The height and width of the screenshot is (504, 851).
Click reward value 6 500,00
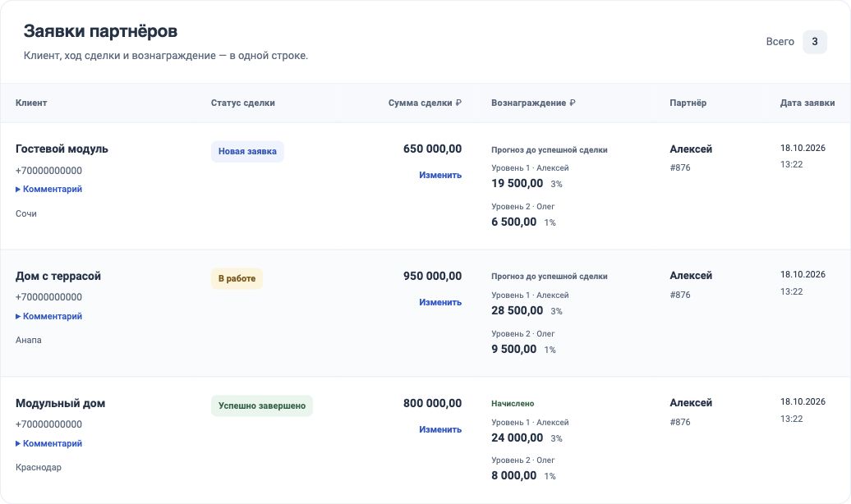(x=514, y=222)
